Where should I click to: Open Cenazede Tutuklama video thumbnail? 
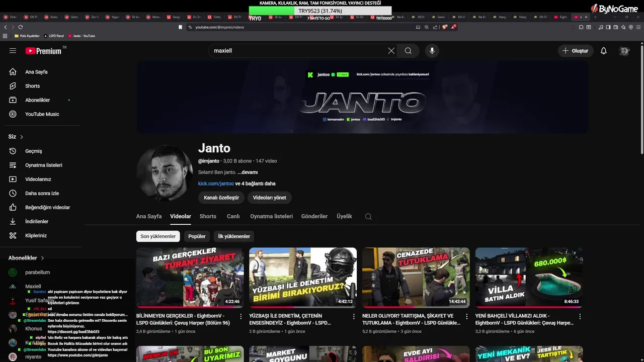tap(416, 278)
